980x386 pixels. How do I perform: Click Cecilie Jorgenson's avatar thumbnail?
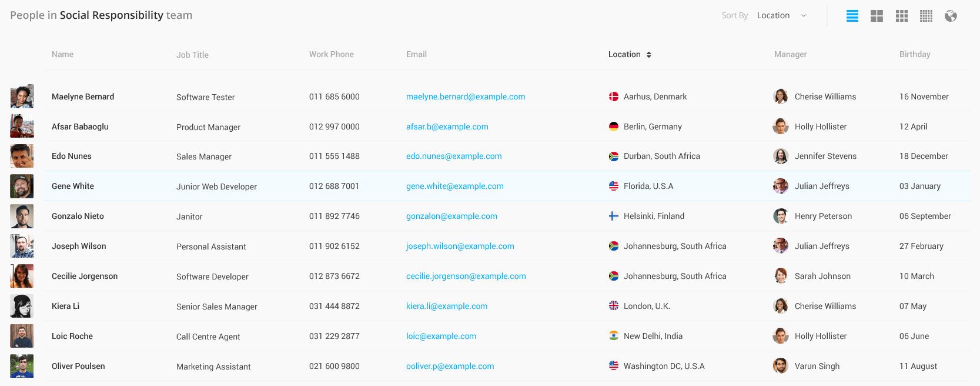point(22,276)
